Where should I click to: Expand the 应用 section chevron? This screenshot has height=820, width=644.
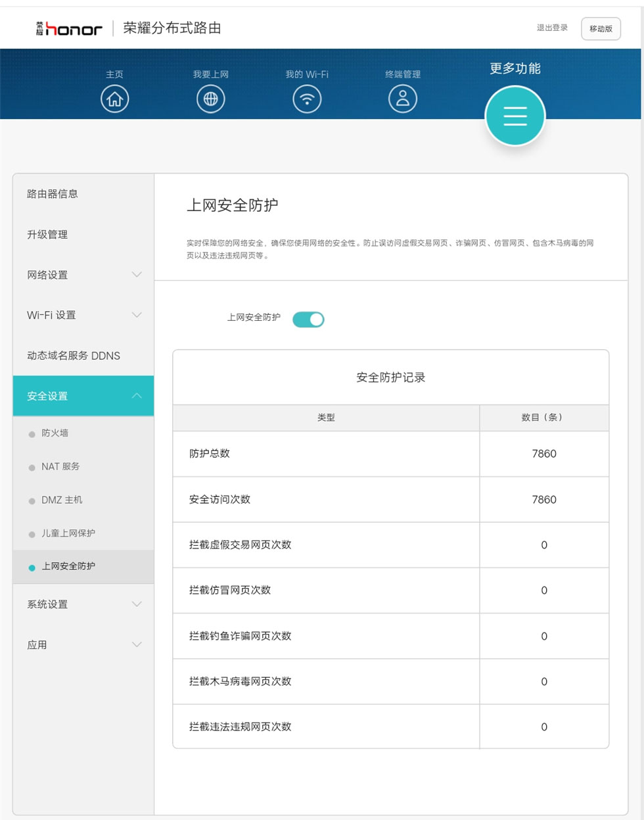[x=137, y=644]
